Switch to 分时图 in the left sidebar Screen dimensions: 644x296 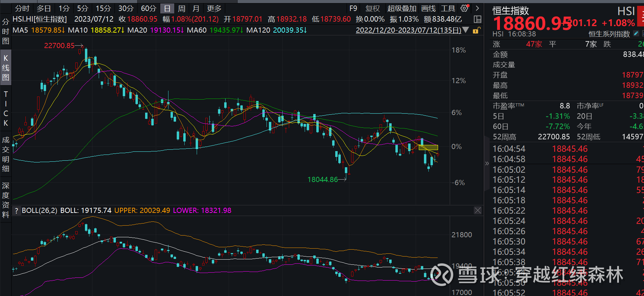point(6,32)
